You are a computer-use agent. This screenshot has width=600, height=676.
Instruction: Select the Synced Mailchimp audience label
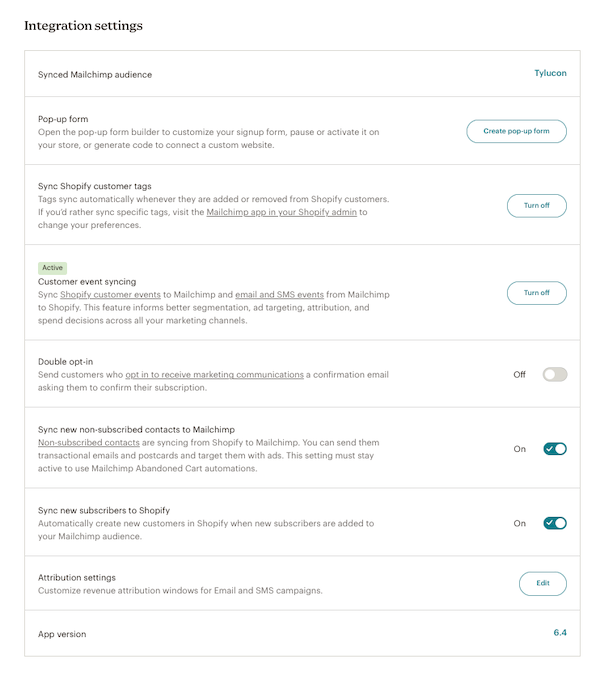pyautogui.click(x=95, y=74)
